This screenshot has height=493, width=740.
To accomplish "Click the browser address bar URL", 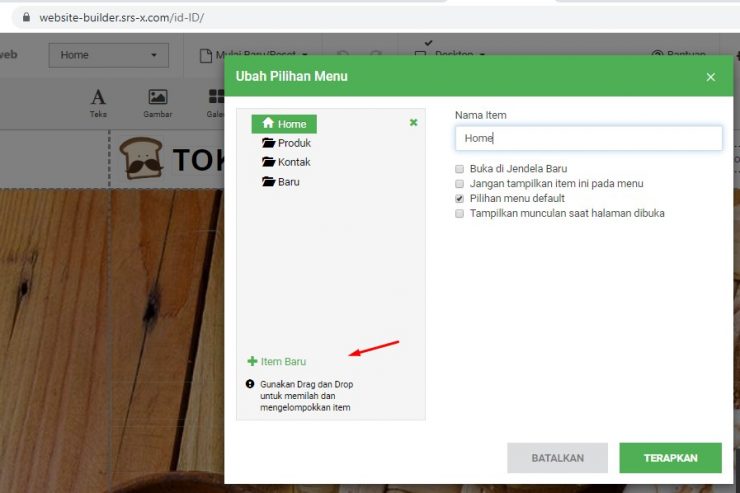I will tap(122, 18).
